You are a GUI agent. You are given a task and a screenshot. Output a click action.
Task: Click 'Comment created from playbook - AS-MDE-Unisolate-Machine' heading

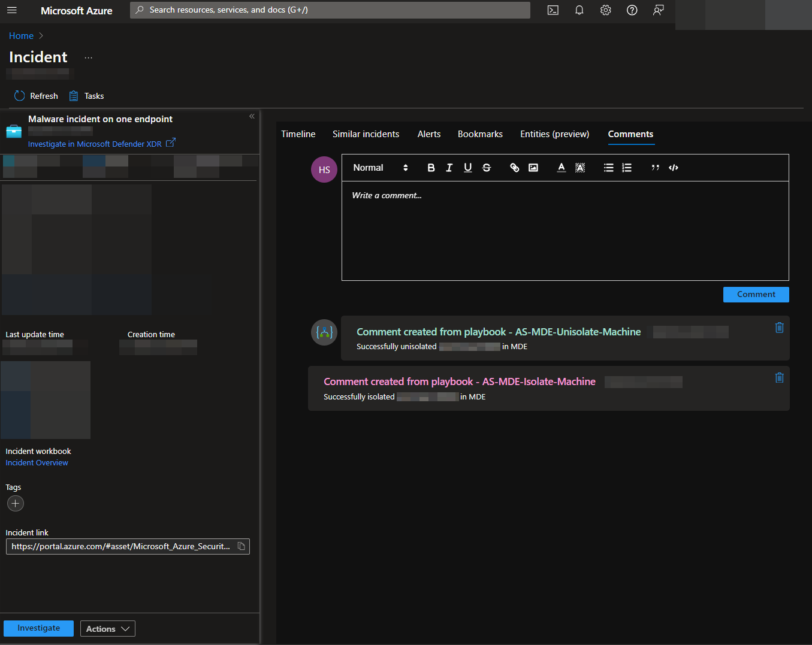point(499,332)
